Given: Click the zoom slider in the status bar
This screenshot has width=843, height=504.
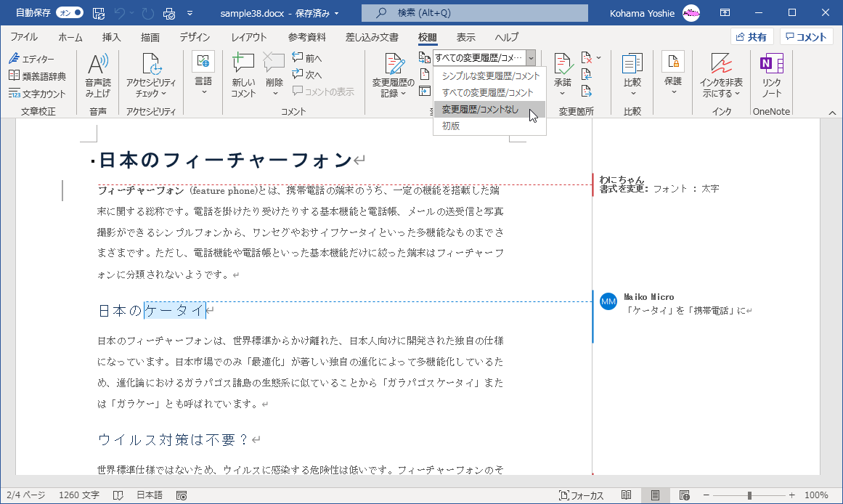Looking at the screenshot, I should (x=749, y=495).
